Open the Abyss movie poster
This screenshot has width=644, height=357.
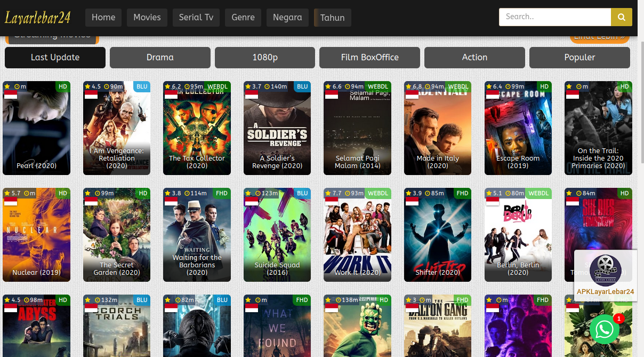36,326
